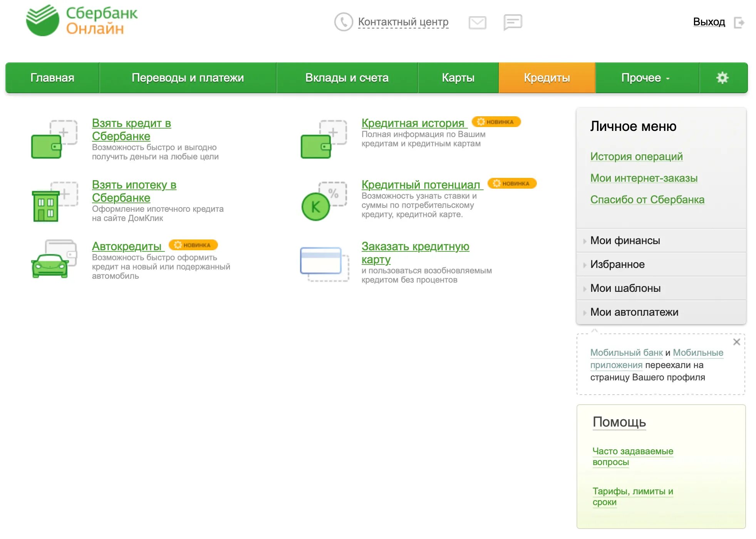The height and width of the screenshot is (539, 756).
Task: Open Тарифы, лимиты и сроки link
Action: point(633,497)
